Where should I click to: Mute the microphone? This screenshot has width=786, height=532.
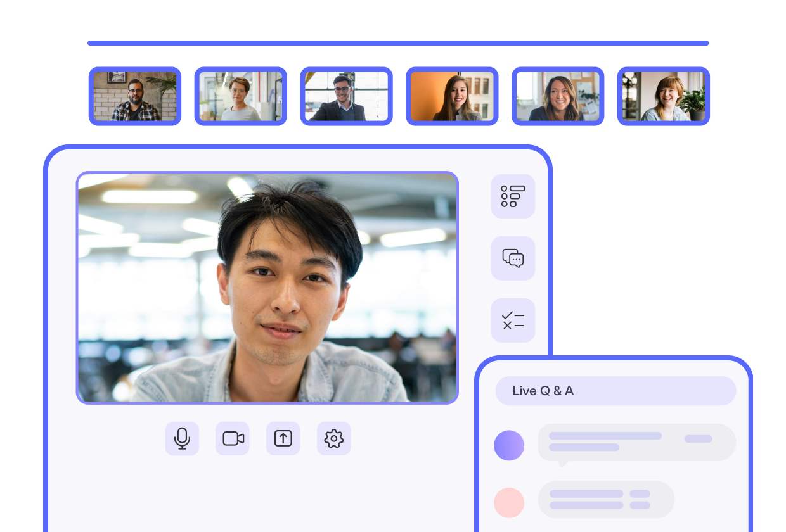[x=182, y=438]
